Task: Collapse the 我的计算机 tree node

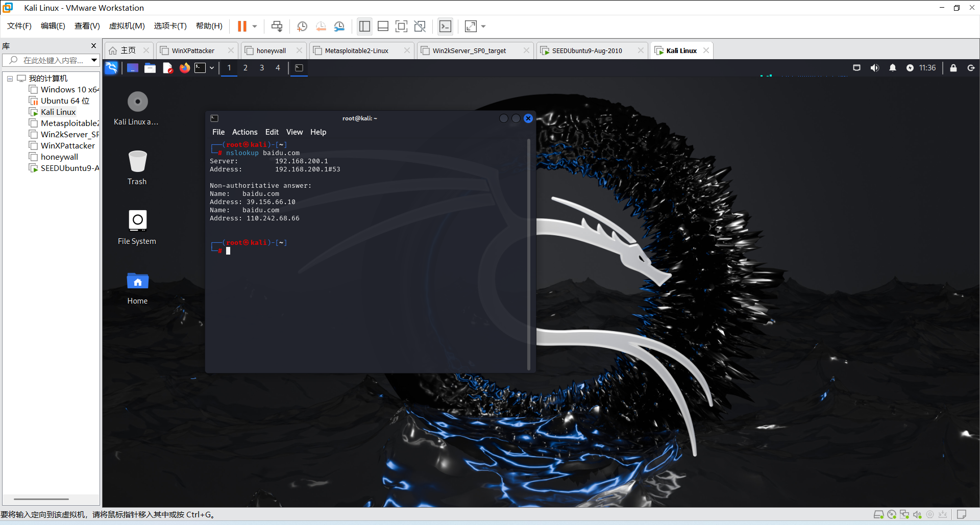Action: click(10, 79)
